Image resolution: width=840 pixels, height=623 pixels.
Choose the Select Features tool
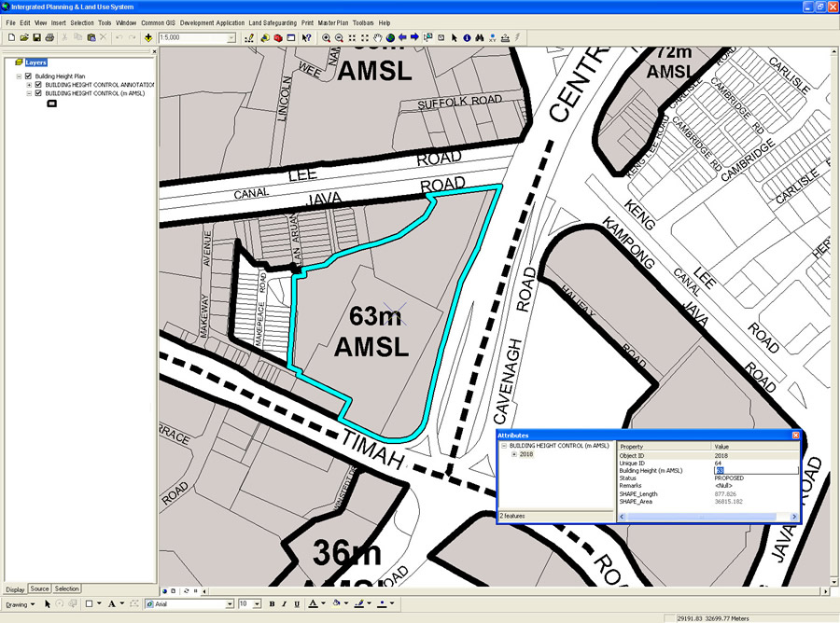[x=428, y=38]
